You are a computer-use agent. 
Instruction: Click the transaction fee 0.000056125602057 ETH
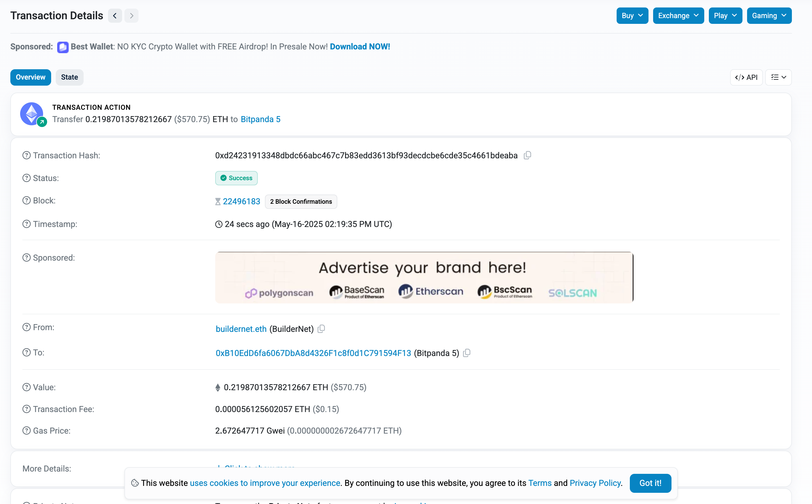coord(263,409)
